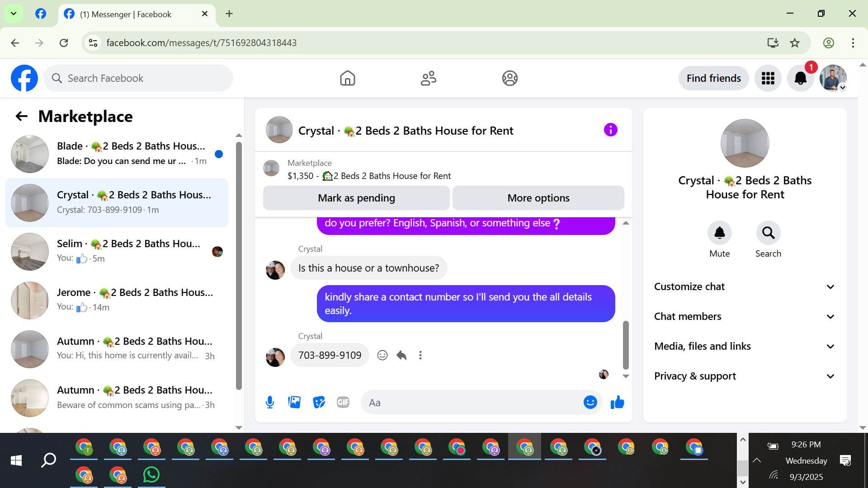Open Jerome's 2 Beds 2 Baths conversation

click(x=117, y=300)
